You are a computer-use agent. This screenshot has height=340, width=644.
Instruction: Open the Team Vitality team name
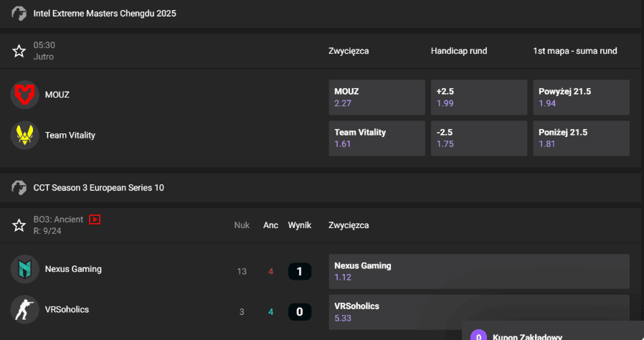[70, 135]
